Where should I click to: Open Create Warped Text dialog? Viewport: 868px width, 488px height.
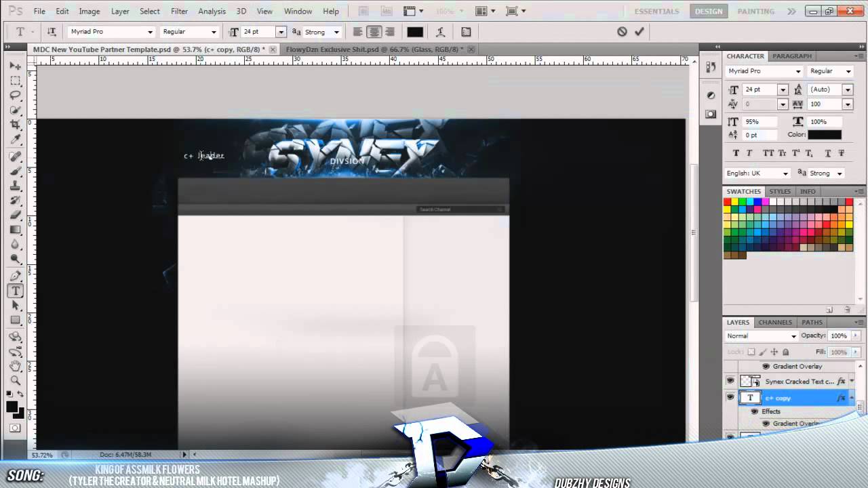pyautogui.click(x=440, y=32)
